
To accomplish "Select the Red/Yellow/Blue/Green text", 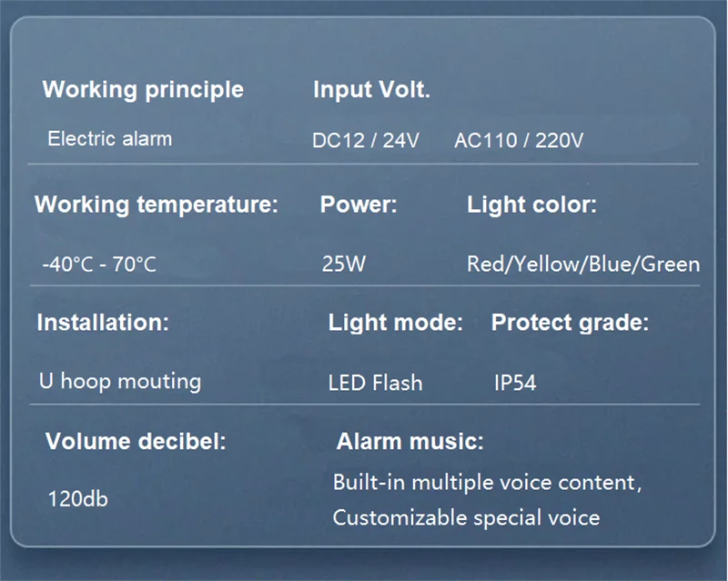I will [x=583, y=265].
